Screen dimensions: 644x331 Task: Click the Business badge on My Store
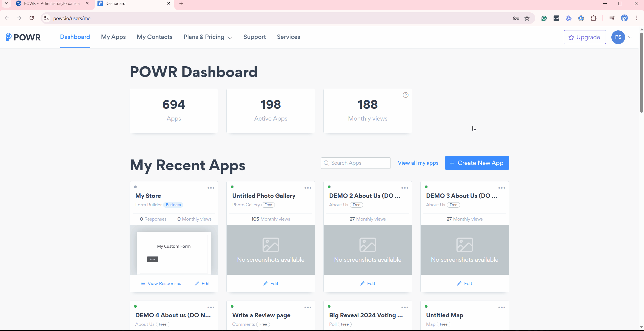coord(173,205)
